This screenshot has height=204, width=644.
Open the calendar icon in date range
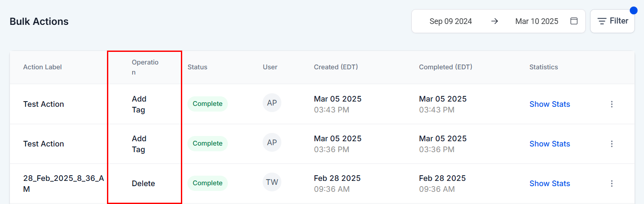pyautogui.click(x=574, y=21)
